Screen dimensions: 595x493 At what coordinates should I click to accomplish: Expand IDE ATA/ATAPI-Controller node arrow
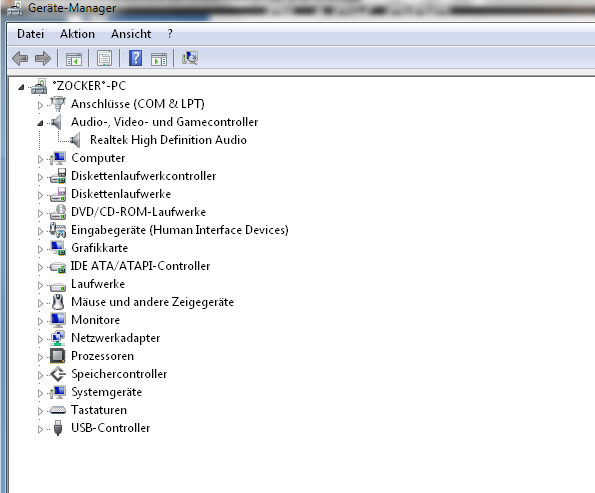[x=40, y=267]
